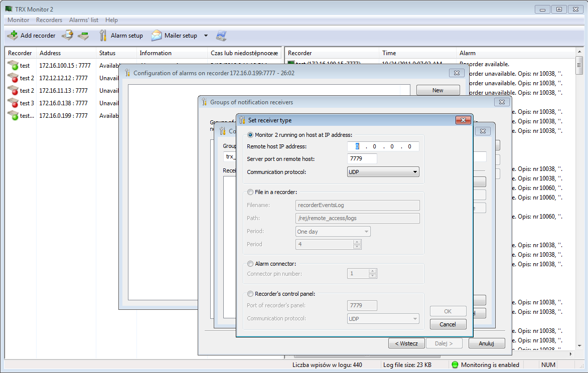Viewport: 588px width, 373px height.
Task: Click the Dalej > button
Action: point(444,343)
